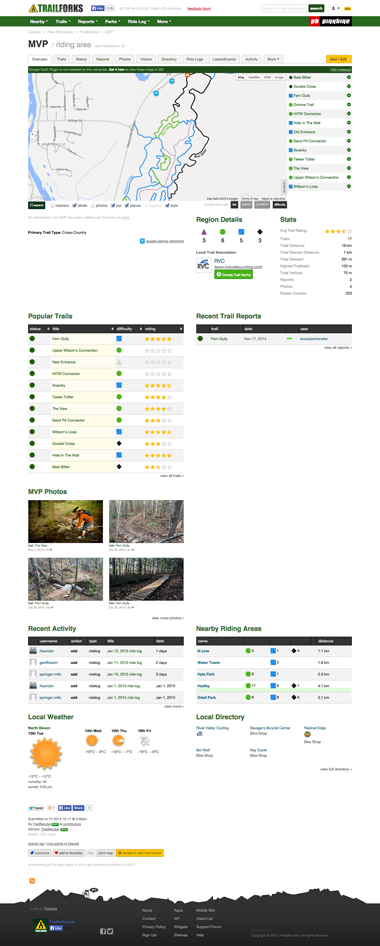Click the Trailforks footer logo
The width and height of the screenshot is (380, 946).
coord(40,924)
